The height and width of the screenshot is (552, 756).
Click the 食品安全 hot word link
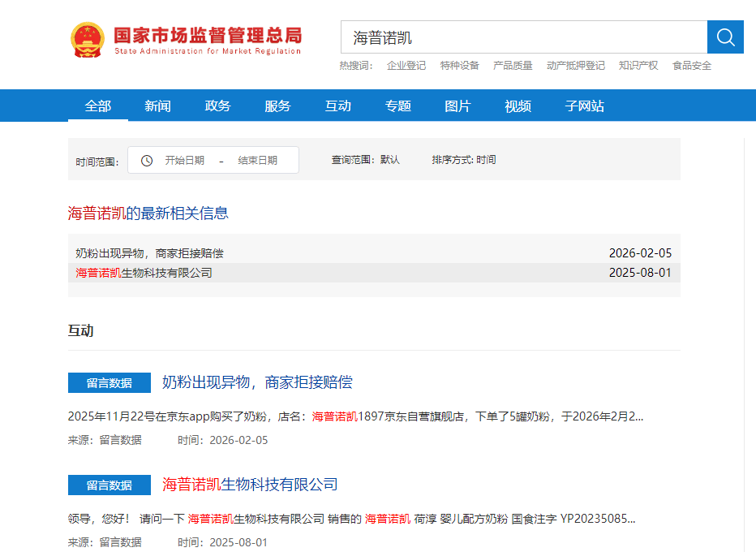[692, 66]
